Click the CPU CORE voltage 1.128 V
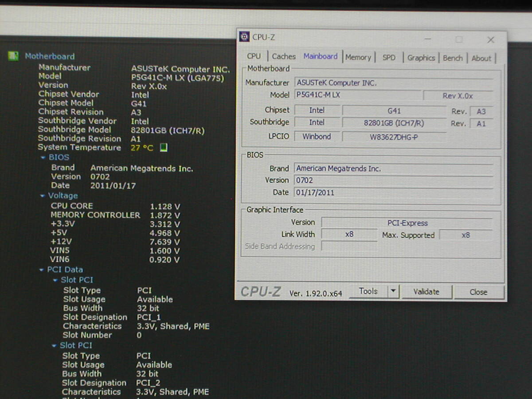This screenshot has height=399, width=532. pyautogui.click(x=165, y=207)
